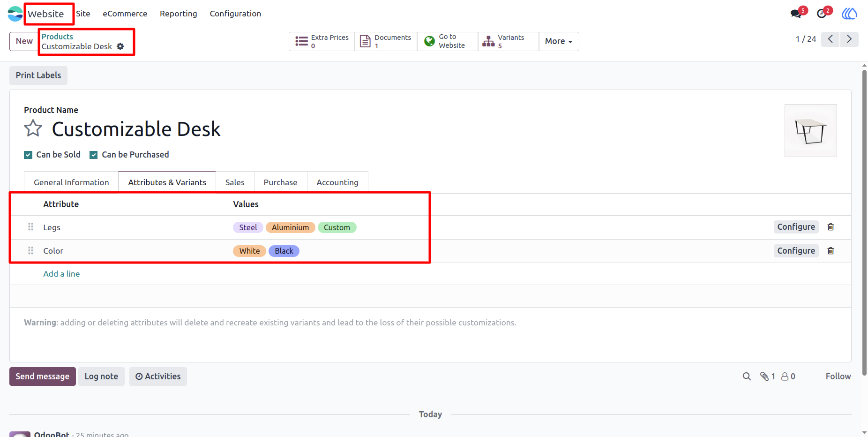Click the Send message button

pos(43,377)
